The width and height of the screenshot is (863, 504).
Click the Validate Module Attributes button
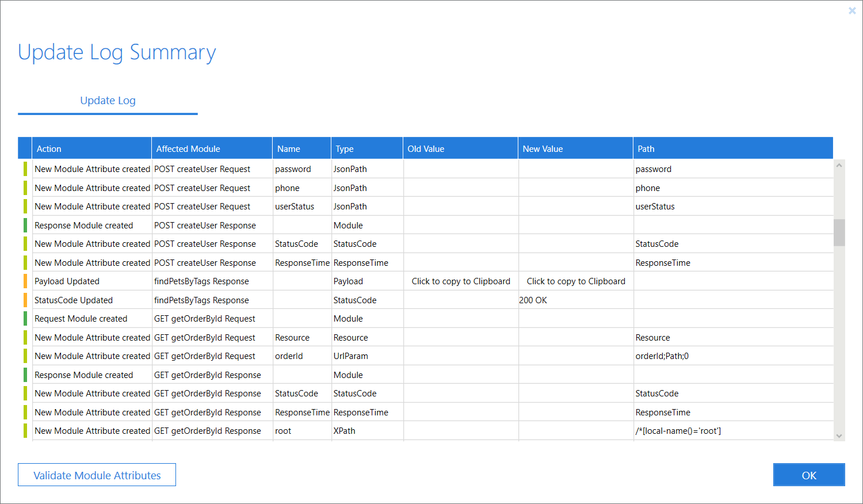[97, 475]
